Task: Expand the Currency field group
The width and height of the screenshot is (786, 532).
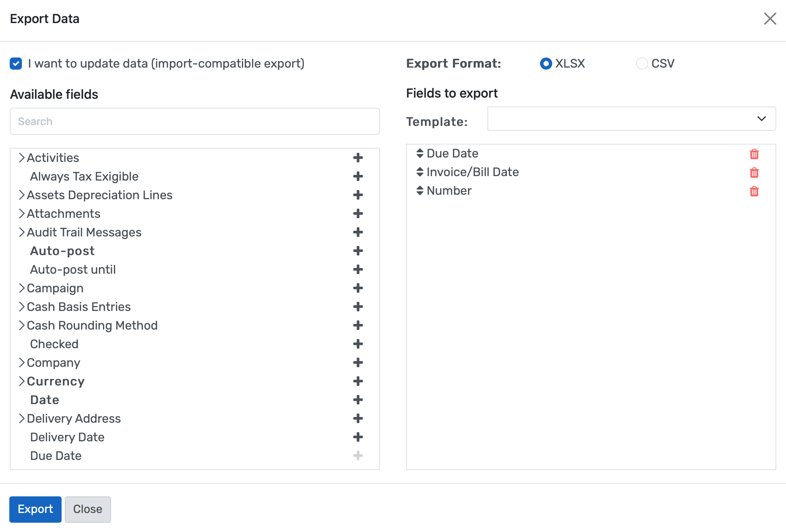Action: click(22, 381)
